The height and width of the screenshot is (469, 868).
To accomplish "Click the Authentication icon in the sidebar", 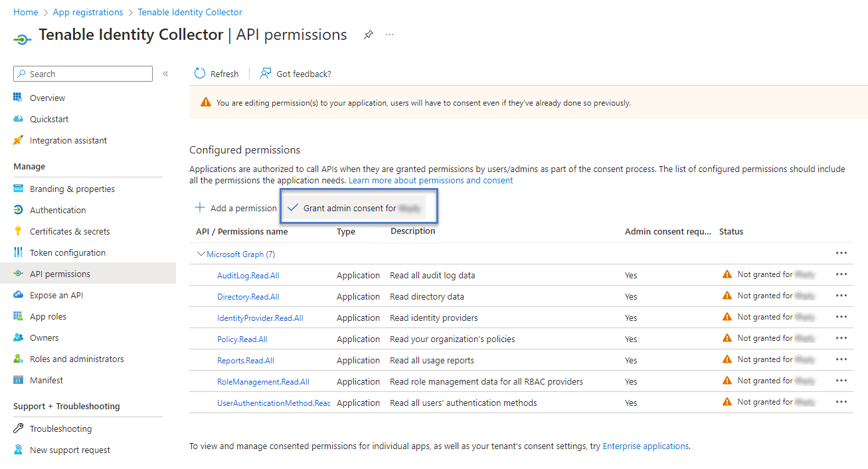I will point(18,210).
